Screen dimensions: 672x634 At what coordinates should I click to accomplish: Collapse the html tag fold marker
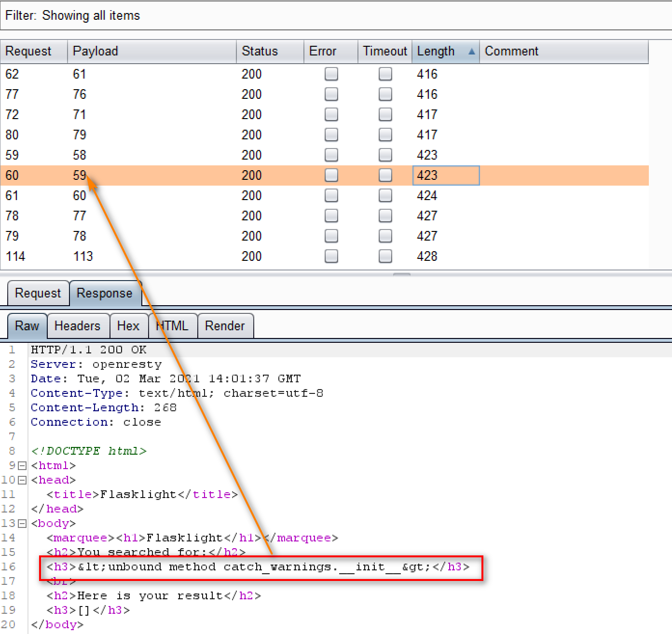tap(22, 466)
